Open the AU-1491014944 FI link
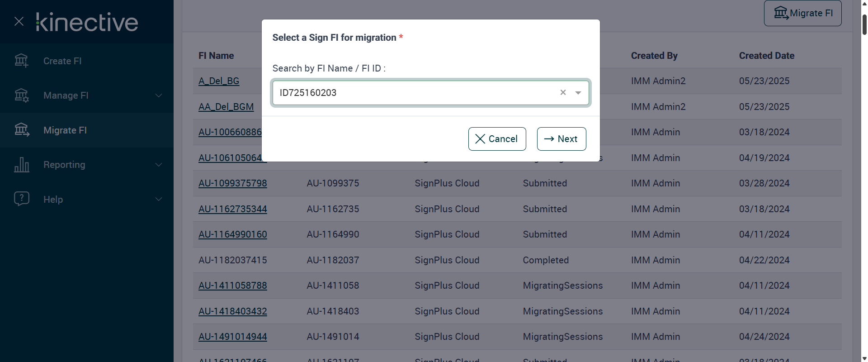 pyautogui.click(x=233, y=337)
